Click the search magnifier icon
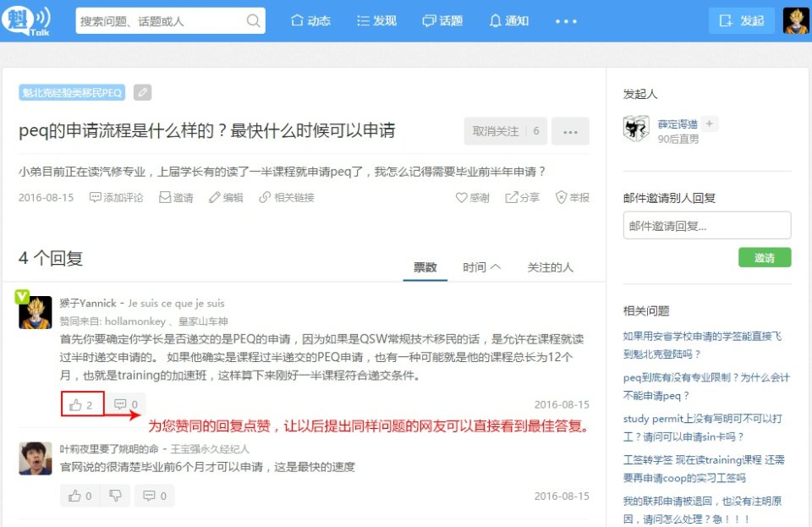Viewport: 812px width, 527px height. tap(253, 20)
